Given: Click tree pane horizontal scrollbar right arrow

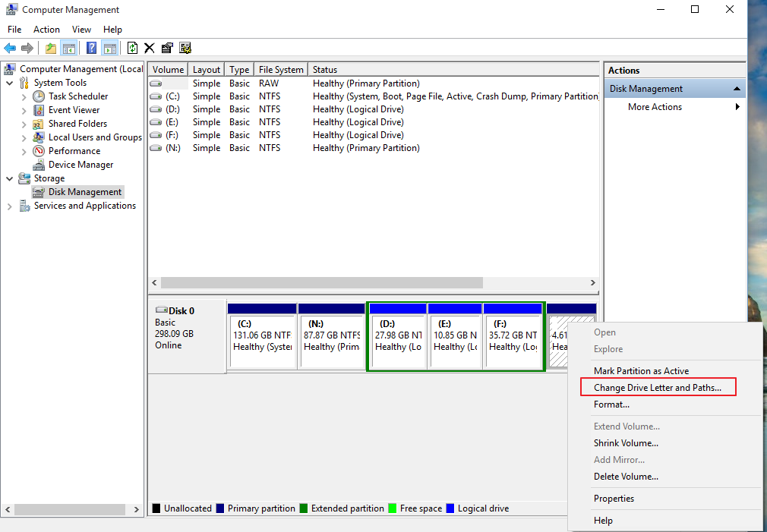Looking at the screenshot, I should click(x=137, y=509).
